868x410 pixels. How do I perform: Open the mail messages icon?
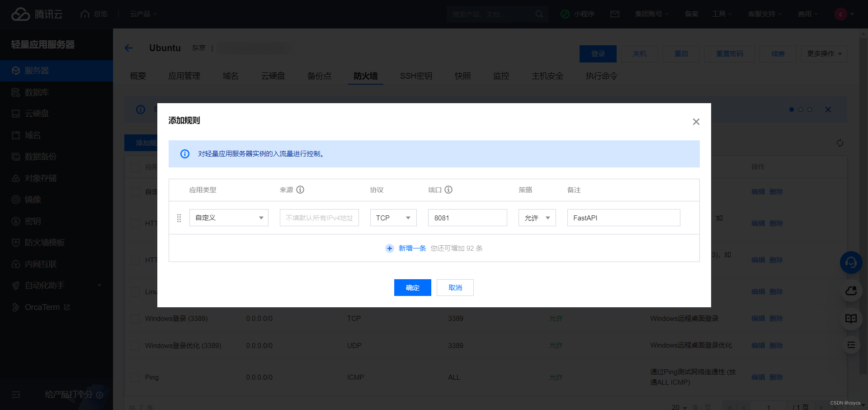[615, 14]
